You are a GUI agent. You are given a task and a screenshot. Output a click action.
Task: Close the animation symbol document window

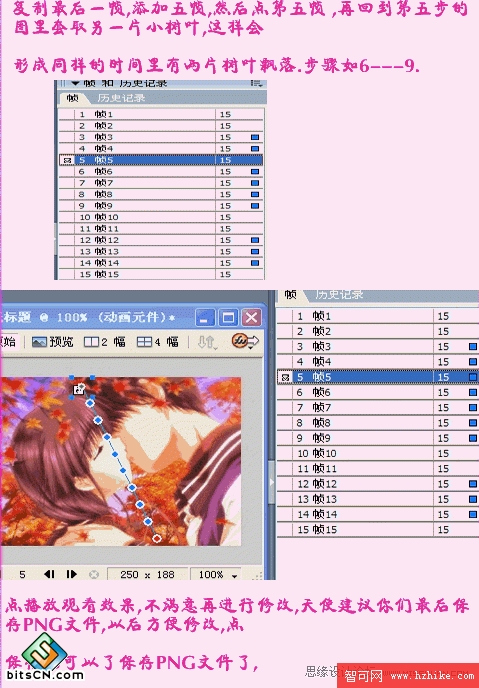coord(251,317)
